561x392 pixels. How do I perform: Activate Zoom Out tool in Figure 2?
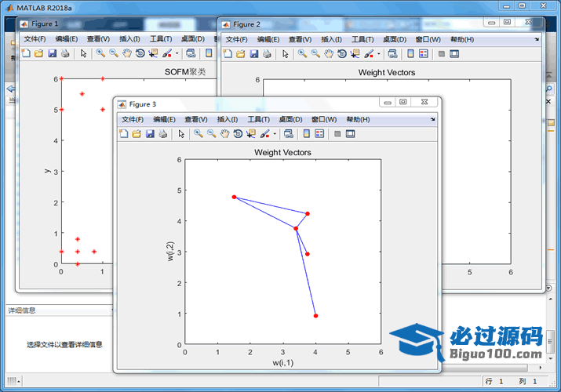point(315,54)
